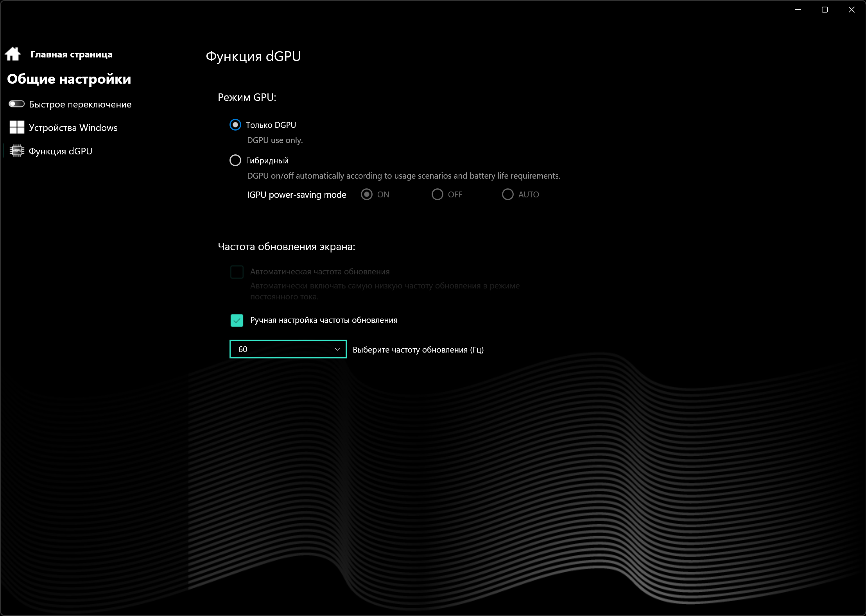Set IGPU power-saving mode to ON
The width and height of the screenshot is (866, 616).
[x=367, y=195]
